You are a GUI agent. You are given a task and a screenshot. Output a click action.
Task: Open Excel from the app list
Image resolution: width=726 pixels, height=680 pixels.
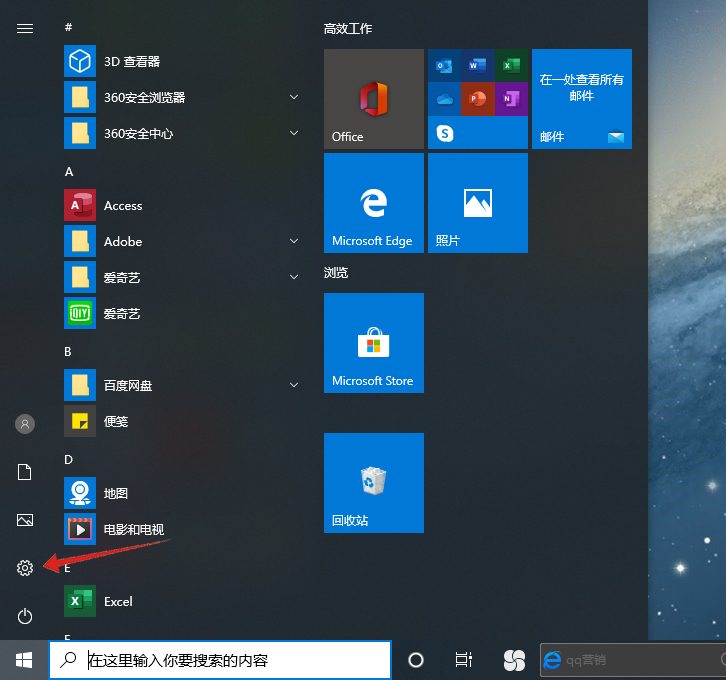[x=183, y=601]
